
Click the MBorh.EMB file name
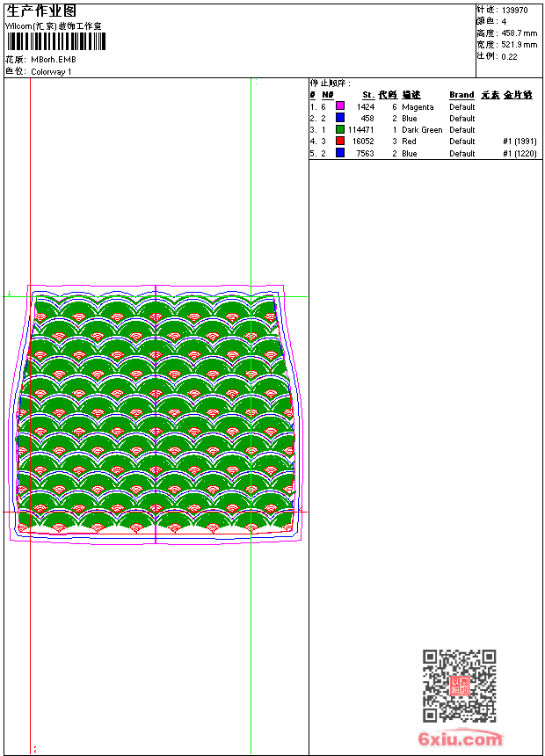pos(54,60)
